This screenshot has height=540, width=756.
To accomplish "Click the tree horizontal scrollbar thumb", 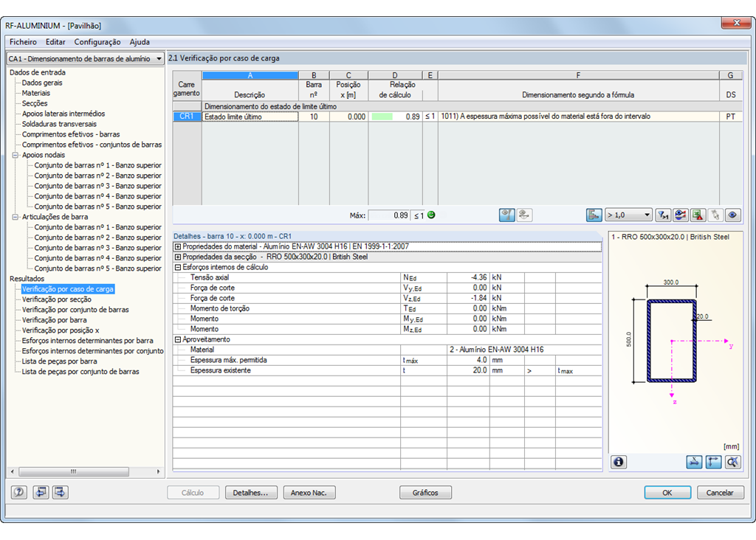I will [74, 471].
